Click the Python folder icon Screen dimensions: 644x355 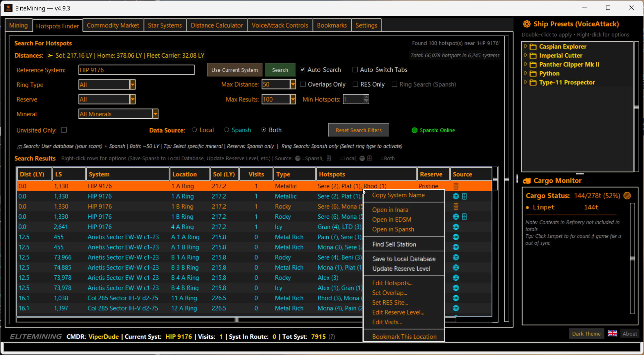tap(533, 74)
